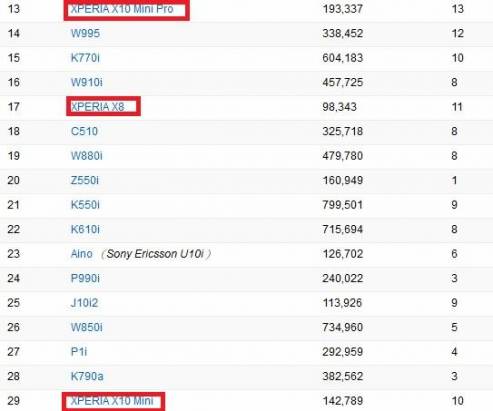This screenshot has height=411, width=493.
Task: Open the W995 phone link
Action: click(85, 33)
